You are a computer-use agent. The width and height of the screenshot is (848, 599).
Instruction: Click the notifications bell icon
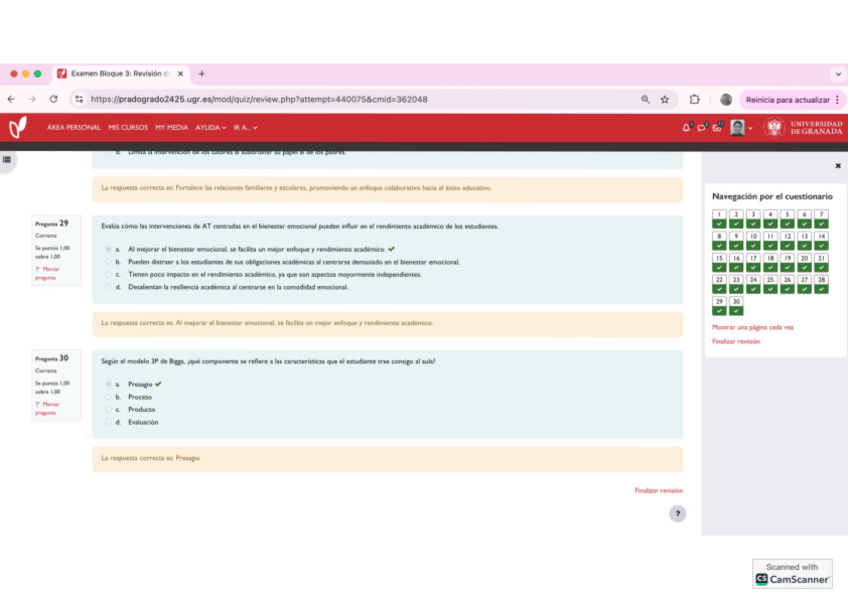[687, 127]
